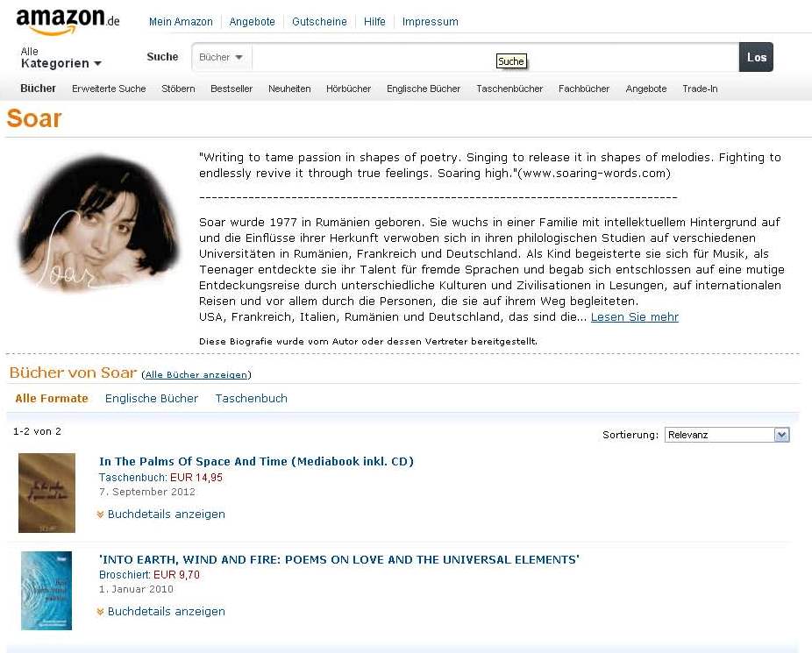Select Hörbücher in the books navigation
Viewport: 812px width, 653px height.
click(x=348, y=89)
